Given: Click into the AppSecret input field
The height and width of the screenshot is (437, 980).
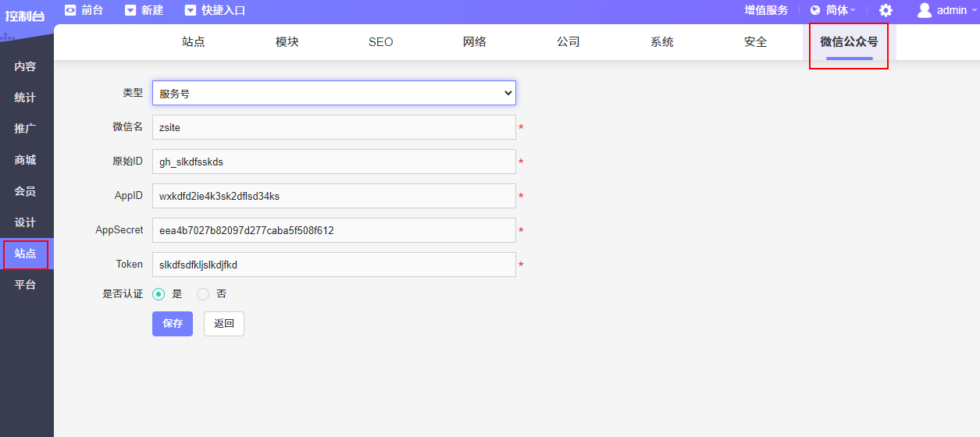Looking at the screenshot, I should coord(333,230).
